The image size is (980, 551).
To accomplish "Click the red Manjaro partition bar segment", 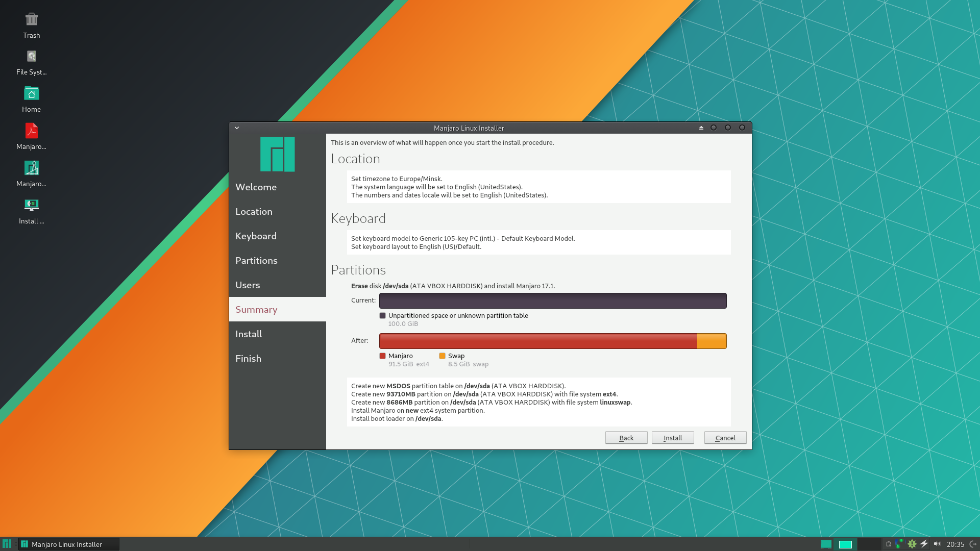I will pos(538,341).
